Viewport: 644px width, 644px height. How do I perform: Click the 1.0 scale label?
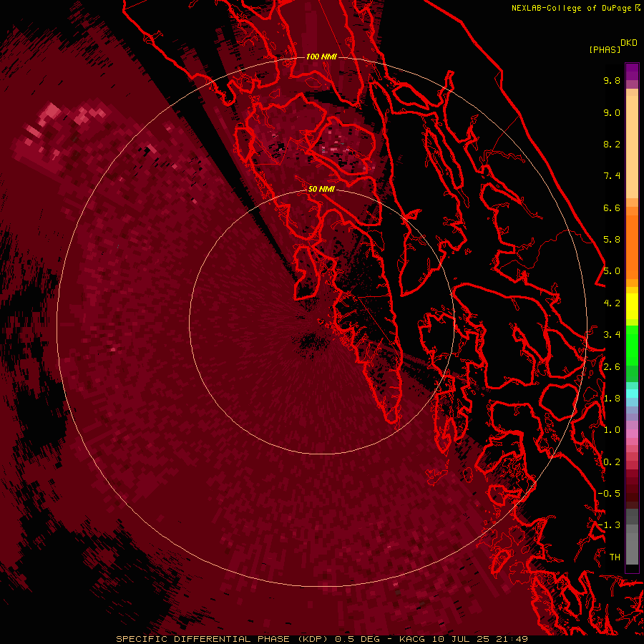[612, 430]
